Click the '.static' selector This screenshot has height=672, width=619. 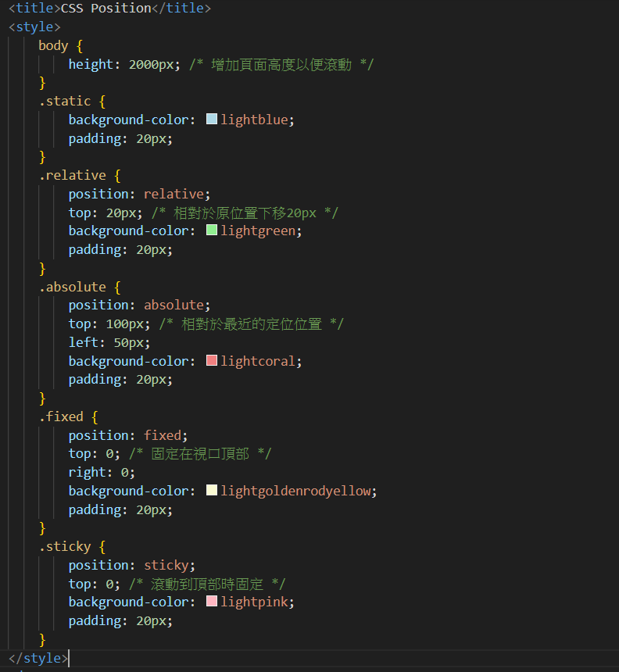coord(65,101)
